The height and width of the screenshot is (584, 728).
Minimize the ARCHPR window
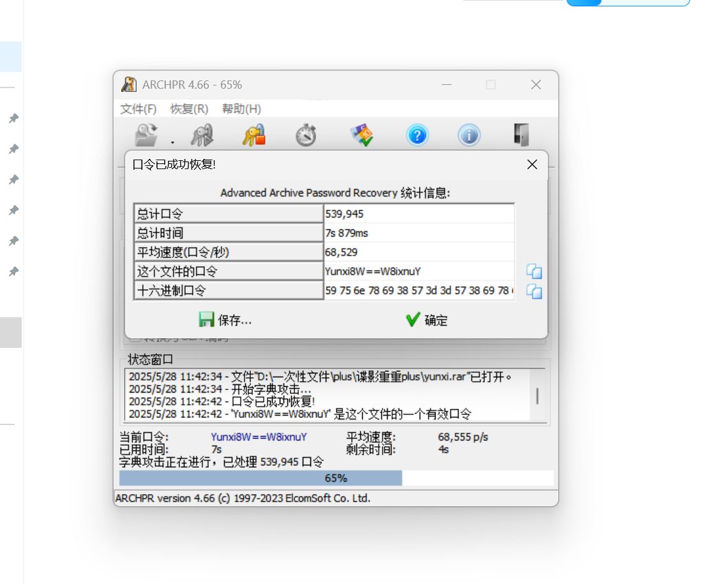pyautogui.click(x=446, y=85)
